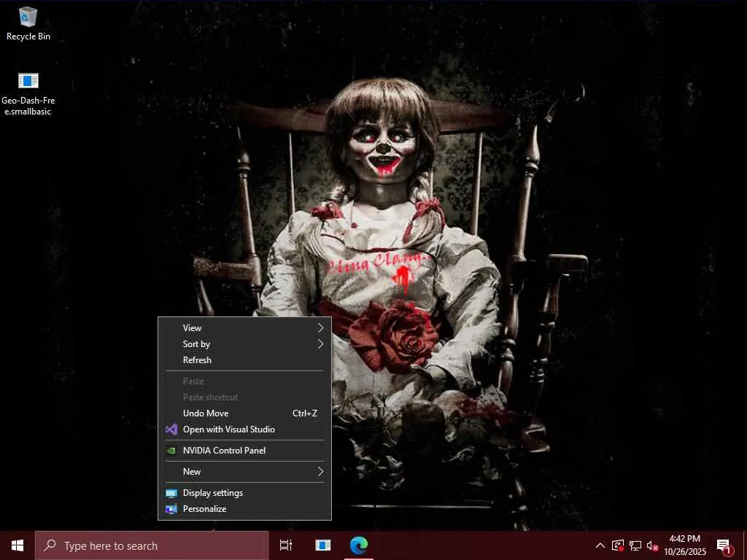Click the Personalize icon in menu
The image size is (747, 560).
[171, 510]
